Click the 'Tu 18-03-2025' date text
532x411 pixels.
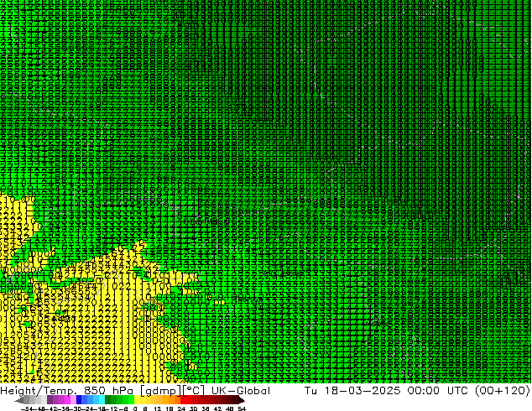coord(352,391)
